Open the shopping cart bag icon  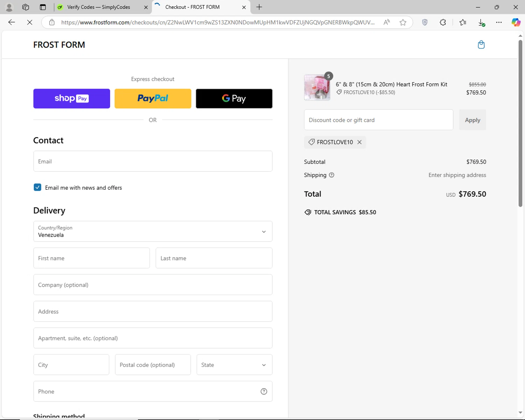(x=481, y=45)
